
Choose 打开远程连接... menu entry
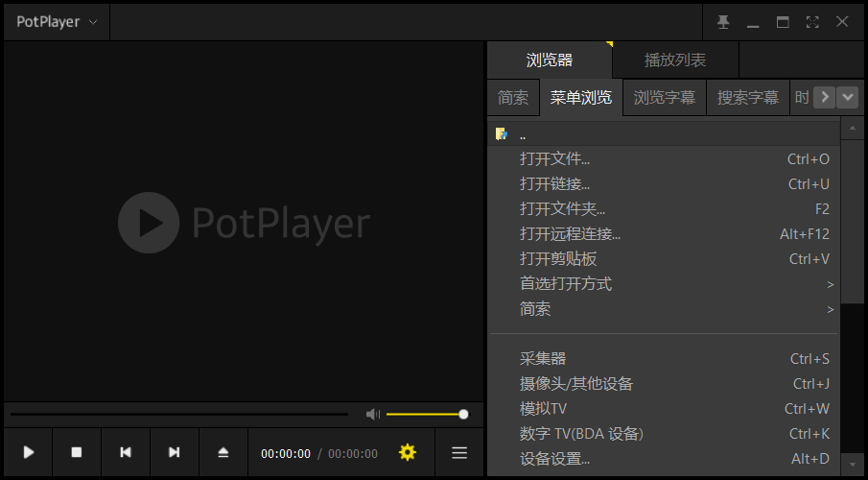[664, 234]
